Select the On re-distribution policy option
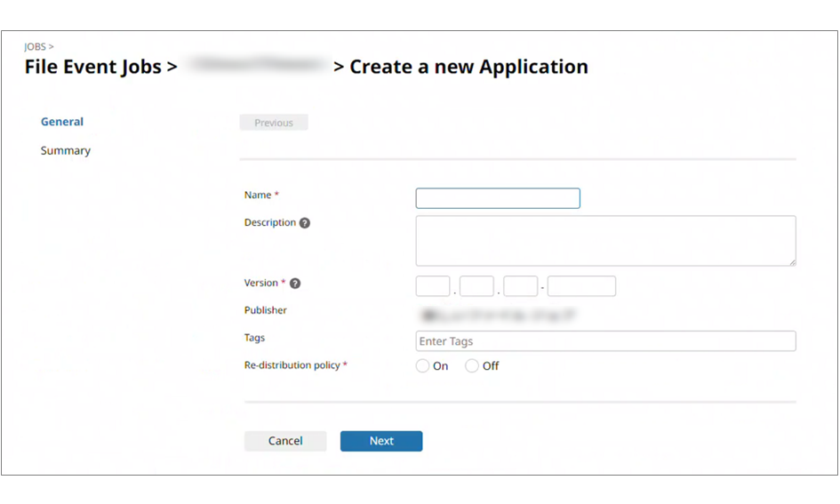The height and width of the screenshot is (504, 840). 423,366
